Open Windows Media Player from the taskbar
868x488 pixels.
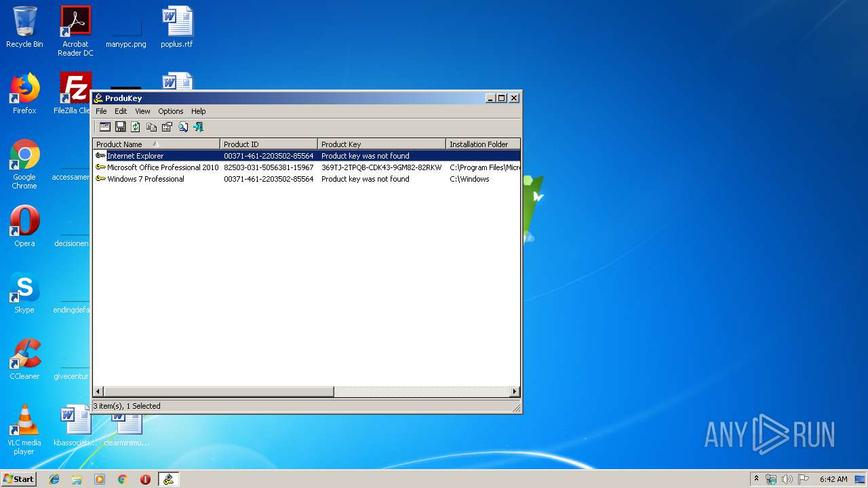click(x=100, y=479)
